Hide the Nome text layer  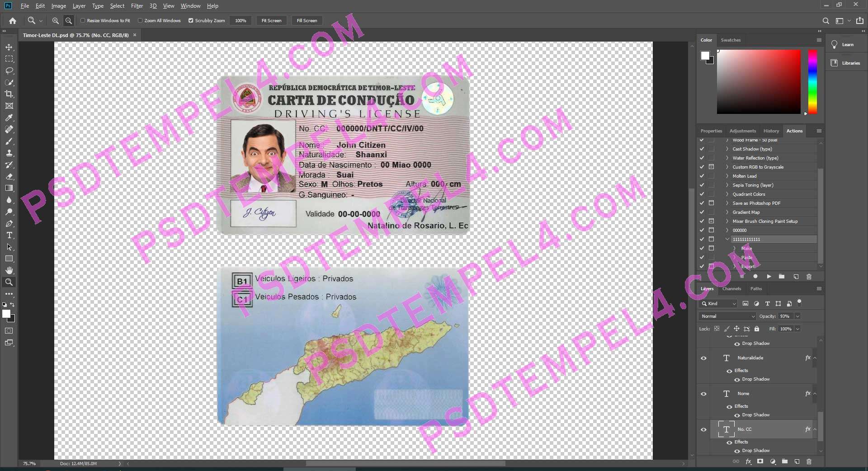point(703,394)
